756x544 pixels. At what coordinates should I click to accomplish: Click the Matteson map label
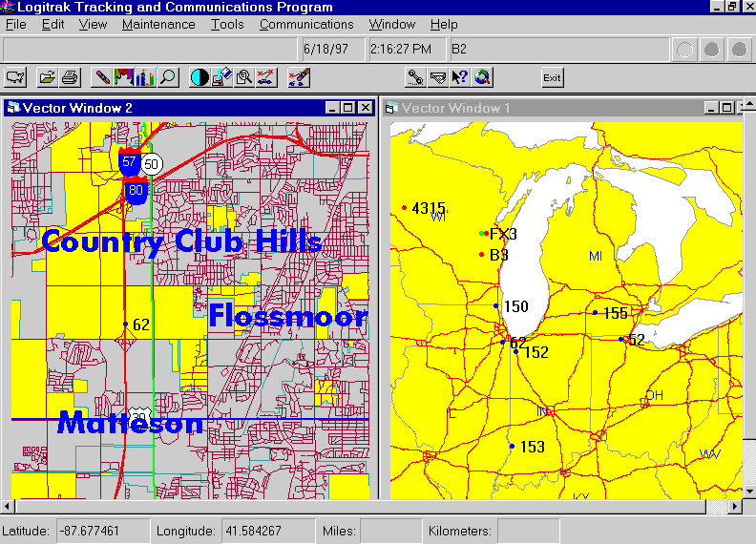[130, 423]
